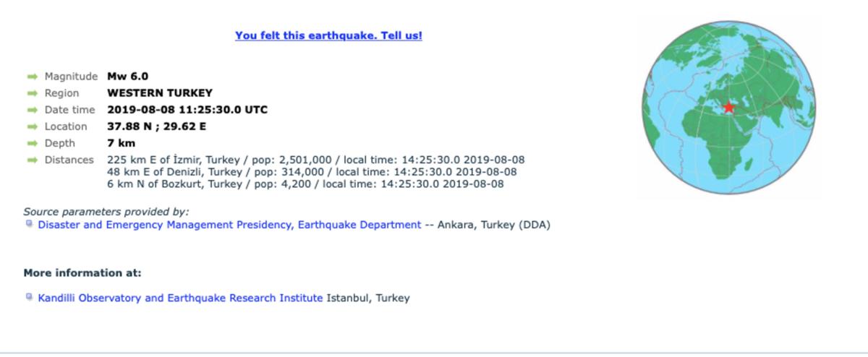Open the 'You felt this earthquake. Tell us!' link

click(x=328, y=35)
